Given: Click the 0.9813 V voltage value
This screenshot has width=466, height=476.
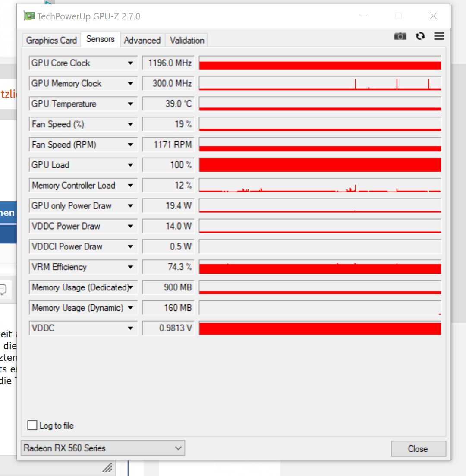Looking at the screenshot, I should (168, 328).
